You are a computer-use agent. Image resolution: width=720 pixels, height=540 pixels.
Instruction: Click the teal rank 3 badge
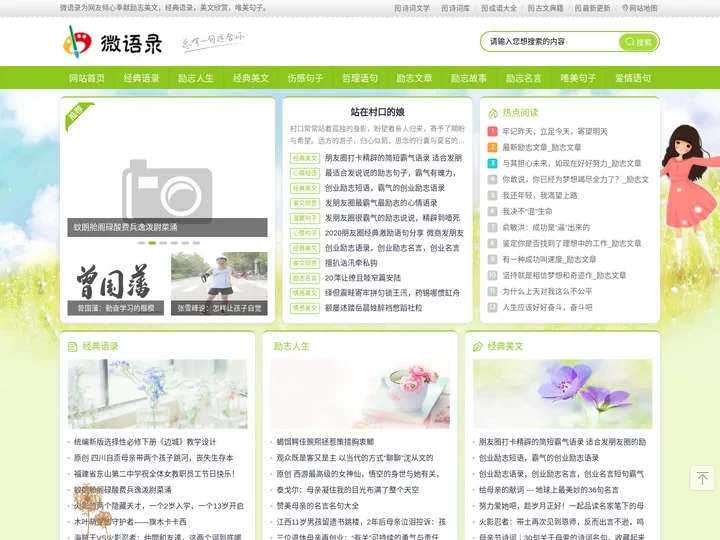[492, 163]
